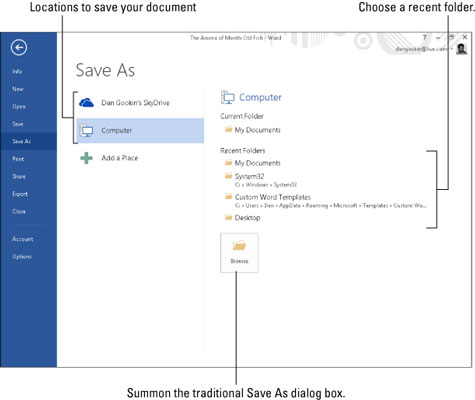Select Dan Gookin's SkyDrive location
The width and height of the screenshot is (475, 400).
pyautogui.click(x=140, y=103)
